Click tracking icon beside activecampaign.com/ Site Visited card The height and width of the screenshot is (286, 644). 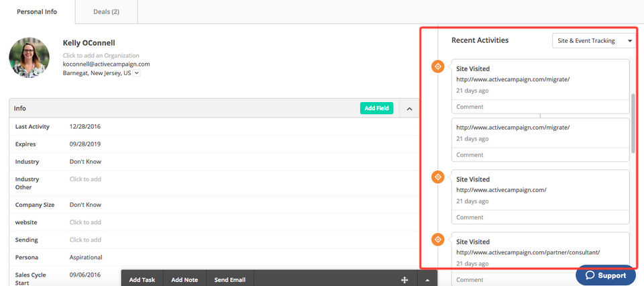pyautogui.click(x=438, y=177)
